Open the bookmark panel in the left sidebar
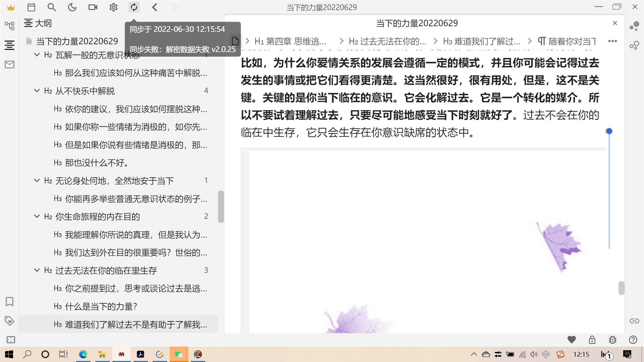Image resolution: width=644 pixels, height=362 pixels. click(9, 302)
